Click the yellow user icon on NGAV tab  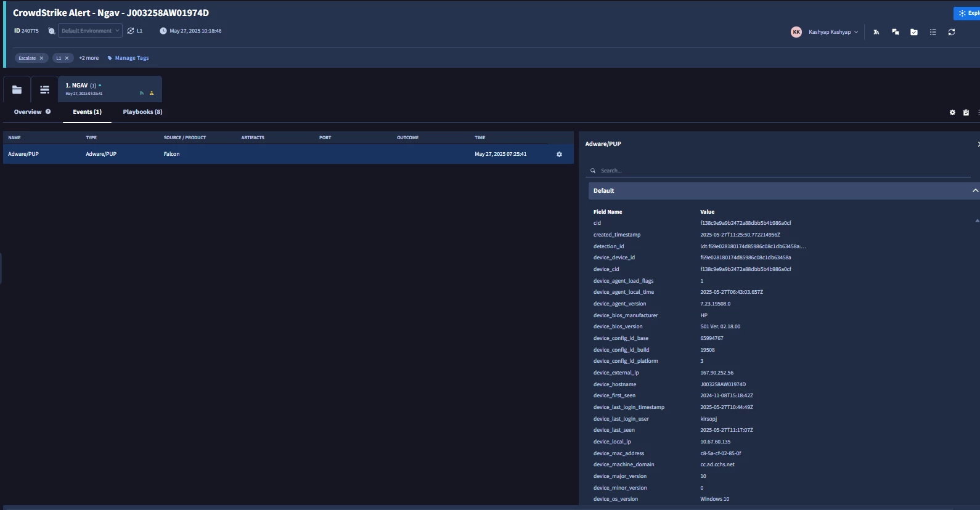tap(152, 94)
